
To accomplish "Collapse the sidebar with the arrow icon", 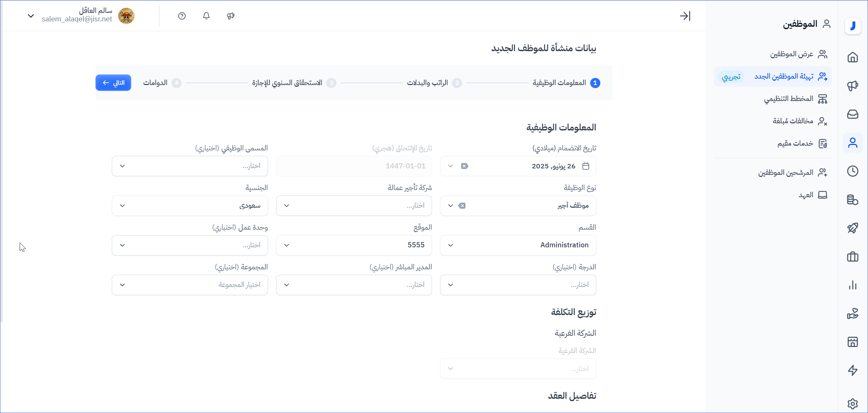I will click(685, 16).
